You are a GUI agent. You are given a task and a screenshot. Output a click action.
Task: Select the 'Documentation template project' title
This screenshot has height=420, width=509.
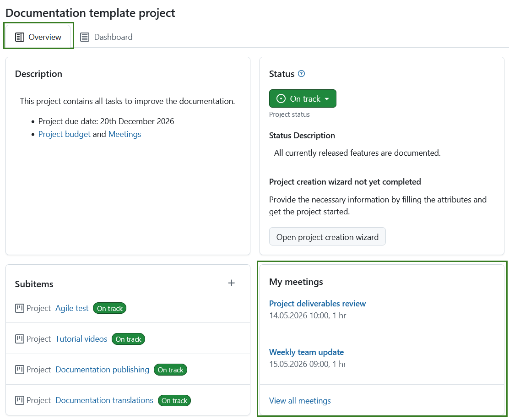coord(90,13)
